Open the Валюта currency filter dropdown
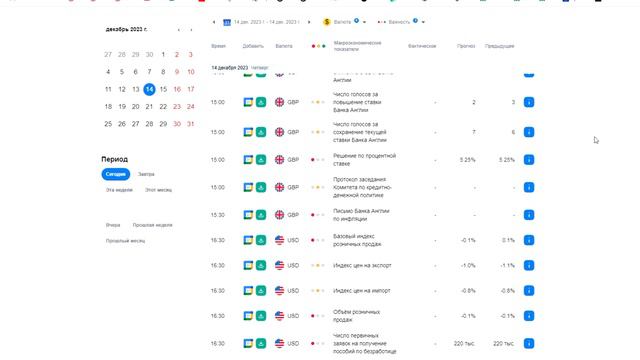640x360 pixels. (344, 22)
